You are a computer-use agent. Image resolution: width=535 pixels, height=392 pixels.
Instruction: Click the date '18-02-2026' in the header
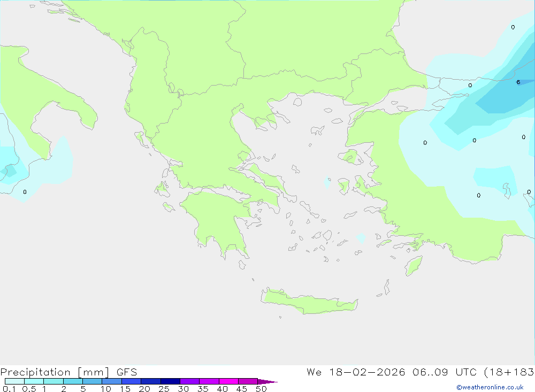pos(367,372)
